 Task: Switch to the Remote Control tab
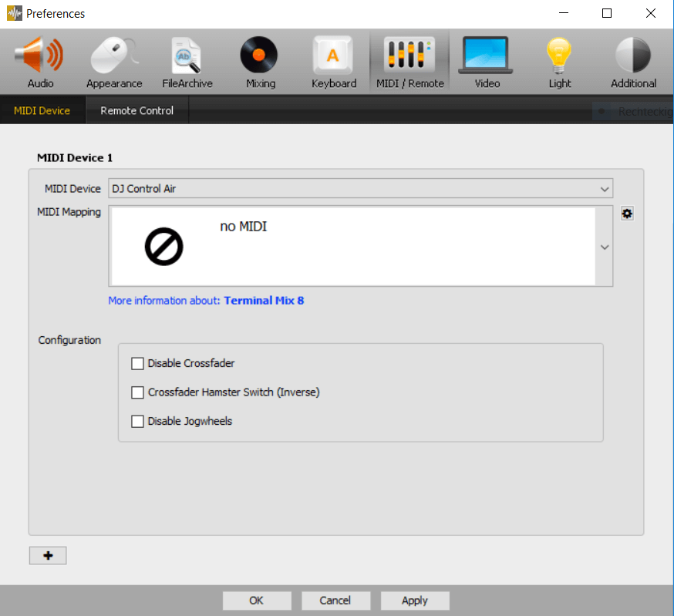pyautogui.click(x=136, y=110)
